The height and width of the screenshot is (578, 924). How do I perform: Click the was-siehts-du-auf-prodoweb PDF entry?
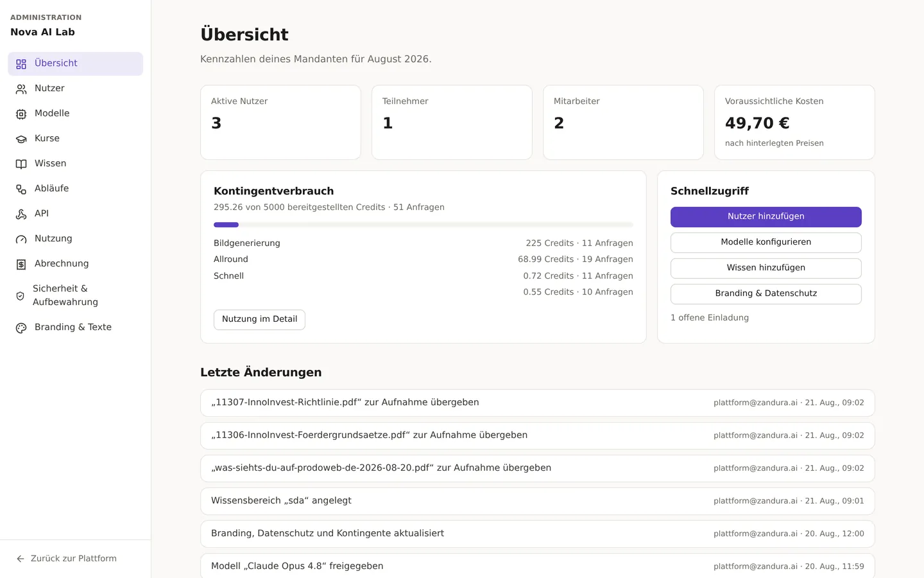pyautogui.click(x=538, y=469)
